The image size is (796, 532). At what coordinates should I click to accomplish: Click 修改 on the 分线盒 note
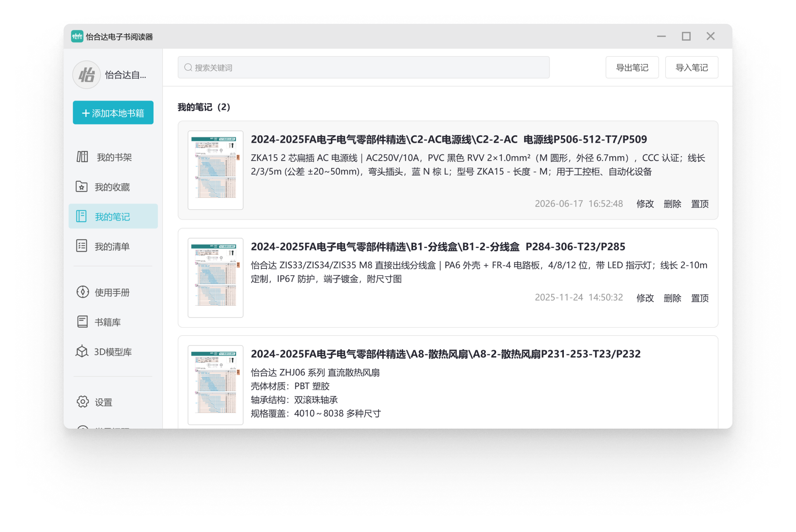tap(645, 298)
